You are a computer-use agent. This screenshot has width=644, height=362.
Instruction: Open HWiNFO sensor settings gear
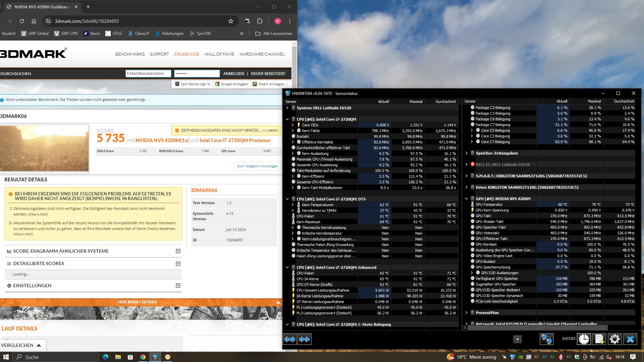[x=615, y=339]
